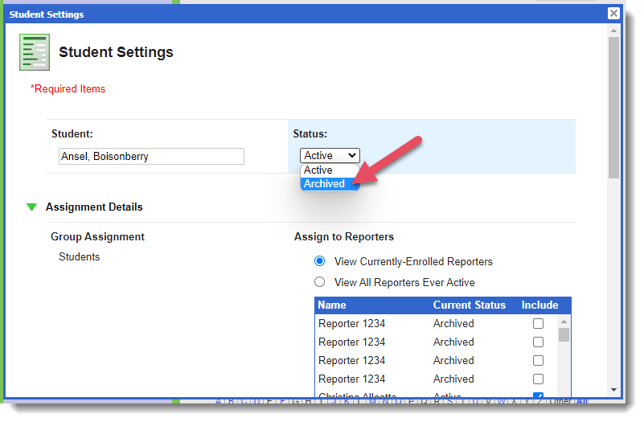Select View All Reporters Ever Active option
This screenshot has width=644, height=422.
320,282
